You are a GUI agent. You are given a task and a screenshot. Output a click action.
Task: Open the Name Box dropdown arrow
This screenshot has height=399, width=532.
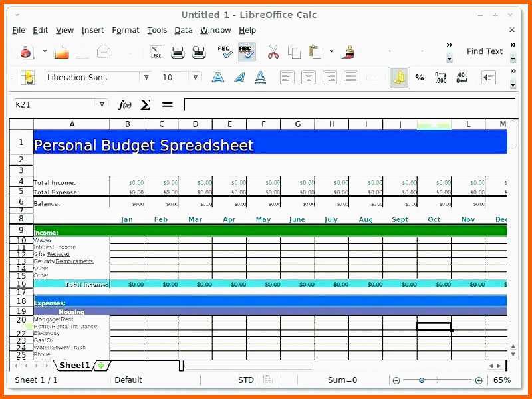102,104
